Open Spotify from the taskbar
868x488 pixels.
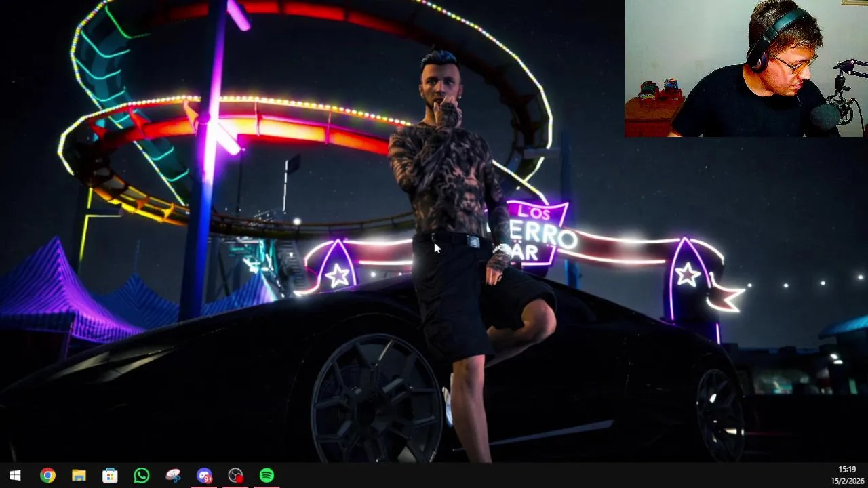coord(267,476)
